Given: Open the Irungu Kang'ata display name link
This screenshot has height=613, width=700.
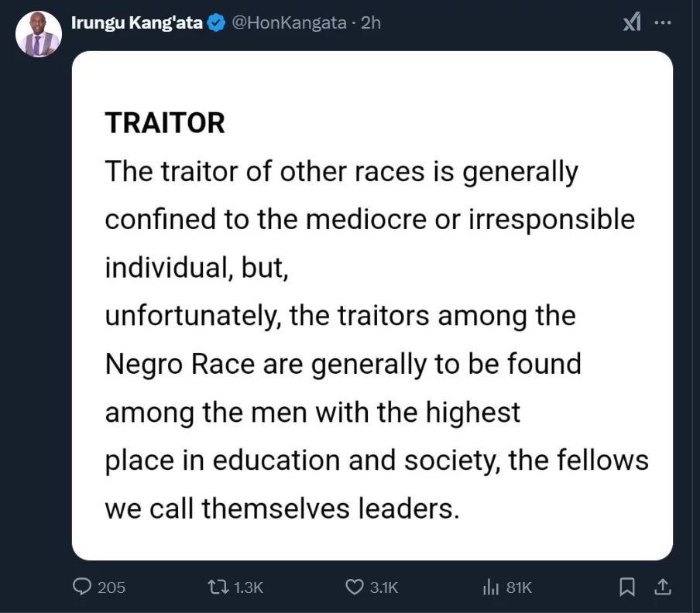Looking at the screenshot, I should [137, 22].
